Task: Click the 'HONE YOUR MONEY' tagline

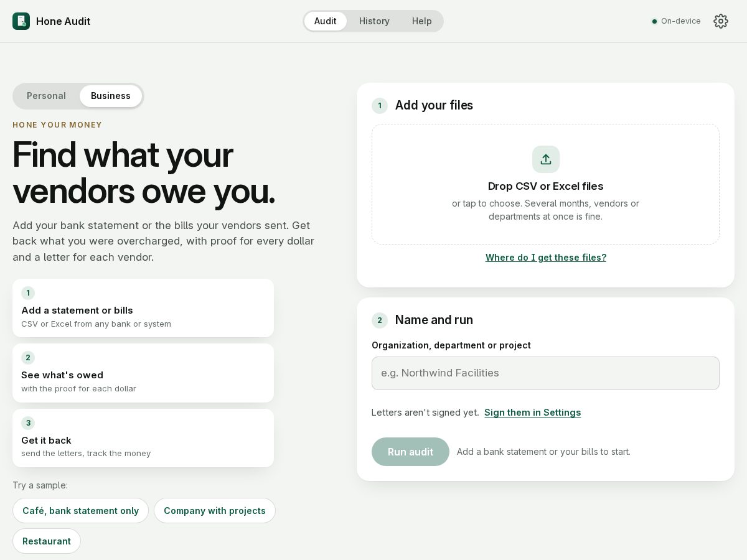Action: tap(57, 125)
